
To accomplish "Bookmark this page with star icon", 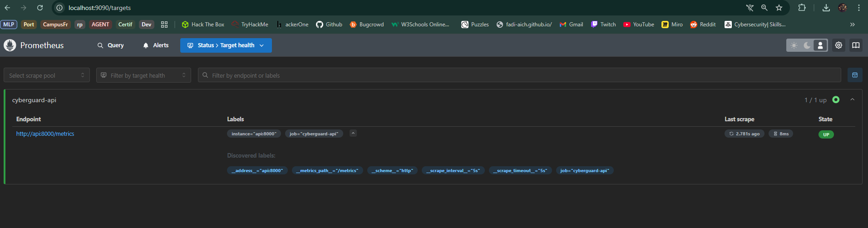I will point(779,8).
